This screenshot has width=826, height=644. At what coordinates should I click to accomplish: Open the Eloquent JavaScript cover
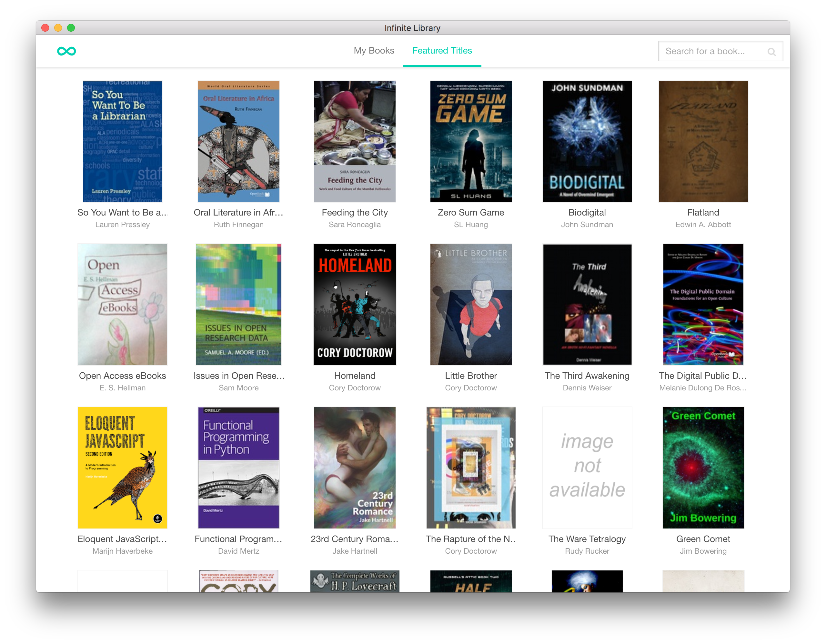point(123,468)
